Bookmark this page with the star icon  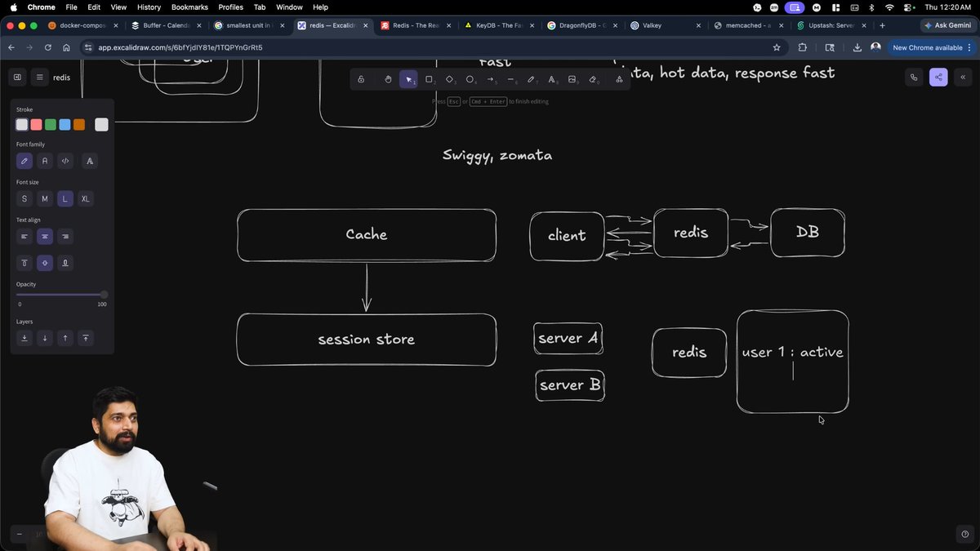pos(777,47)
